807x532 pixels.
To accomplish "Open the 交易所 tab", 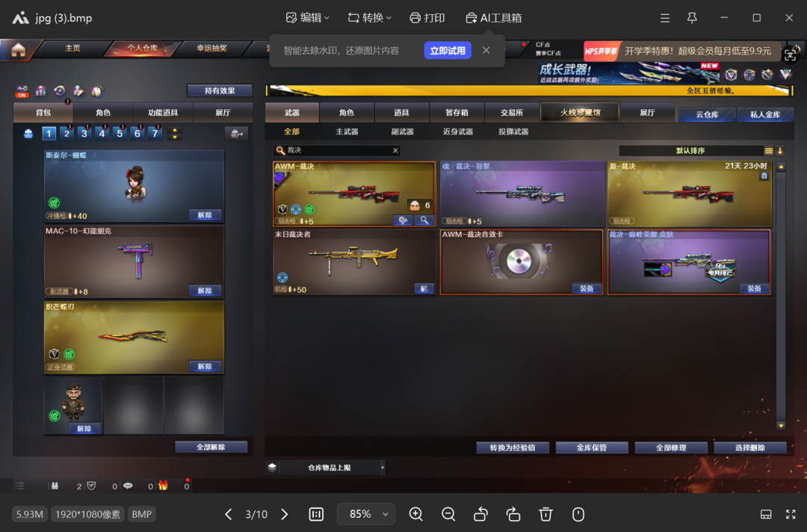I will point(512,112).
